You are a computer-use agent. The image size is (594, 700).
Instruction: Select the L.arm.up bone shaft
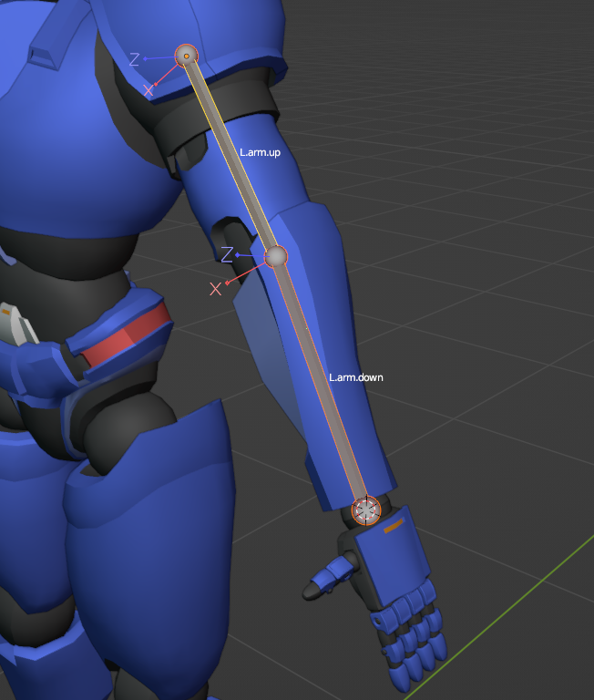pyautogui.click(x=231, y=156)
